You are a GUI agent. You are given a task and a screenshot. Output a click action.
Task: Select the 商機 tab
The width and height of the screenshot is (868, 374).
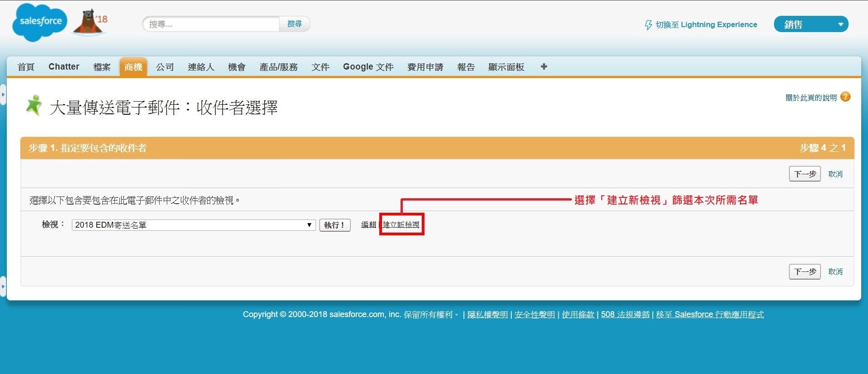(133, 67)
